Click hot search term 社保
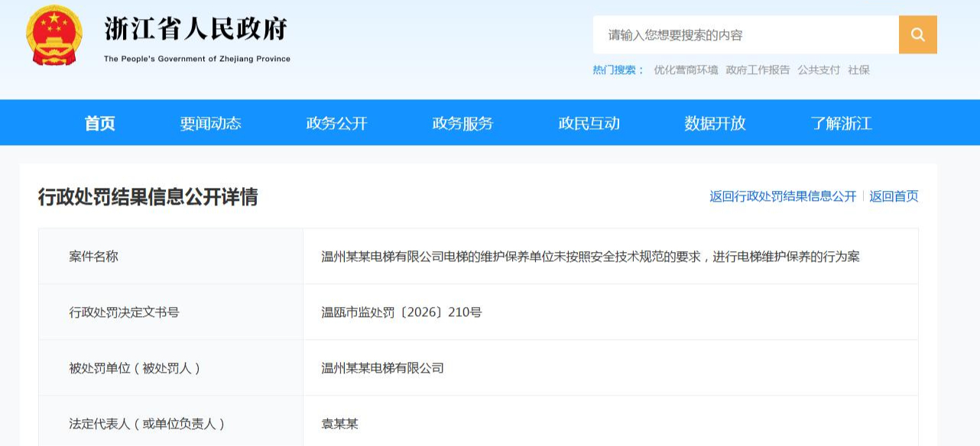980x446 pixels. tap(858, 69)
